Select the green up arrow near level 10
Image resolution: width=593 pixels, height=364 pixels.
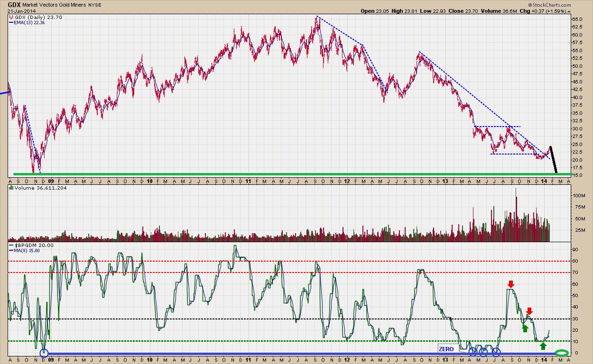543,346
